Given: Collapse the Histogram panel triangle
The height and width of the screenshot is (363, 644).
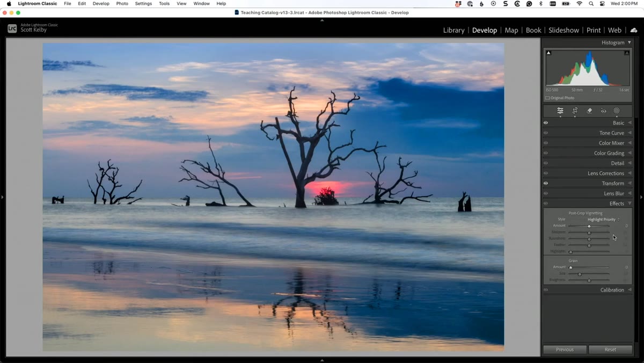Looking at the screenshot, I should pos(630,42).
